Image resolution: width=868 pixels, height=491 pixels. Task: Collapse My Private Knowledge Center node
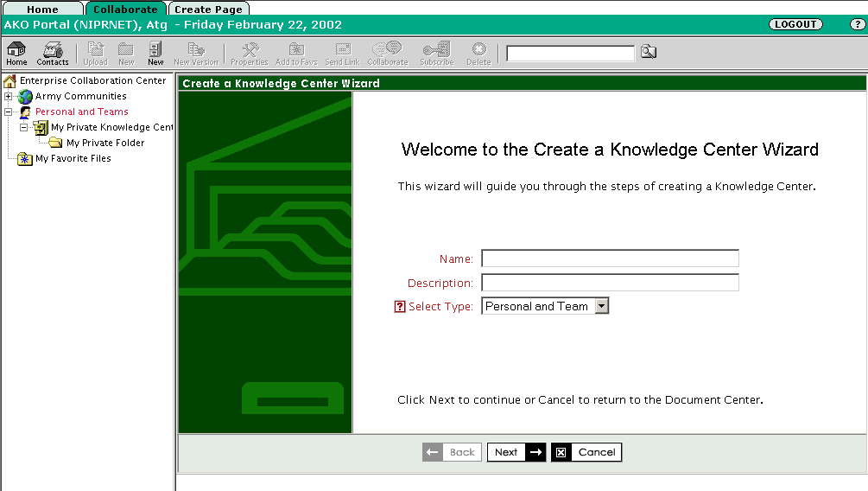coord(24,128)
